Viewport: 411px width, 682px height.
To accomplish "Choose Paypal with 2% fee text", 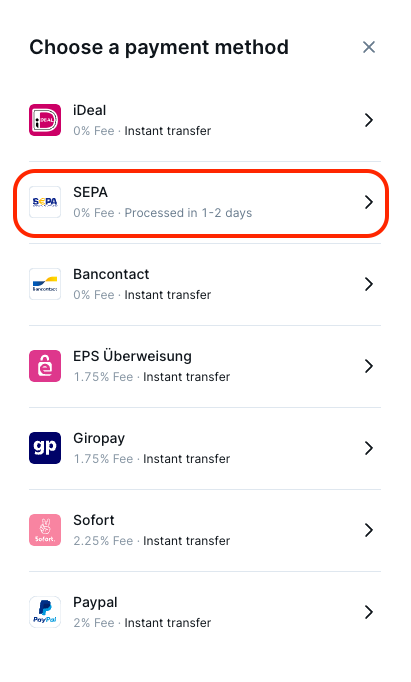I will [x=142, y=623].
